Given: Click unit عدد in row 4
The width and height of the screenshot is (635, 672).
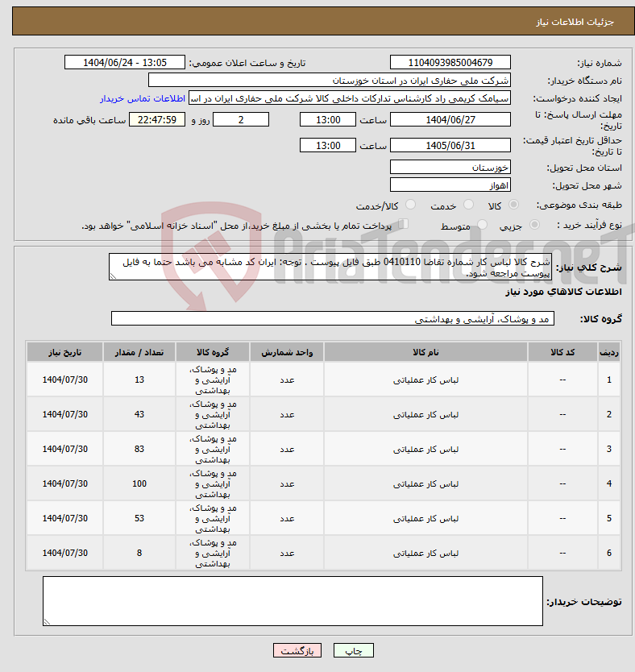Looking at the screenshot, I should [x=287, y=484].
